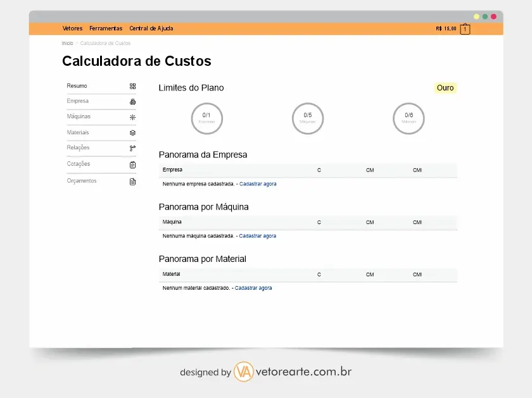The height and width of the screenshot is (398, 532).
Task: Click Calculadora de Custos breadcrumb
Action: [x=105, y=43]
